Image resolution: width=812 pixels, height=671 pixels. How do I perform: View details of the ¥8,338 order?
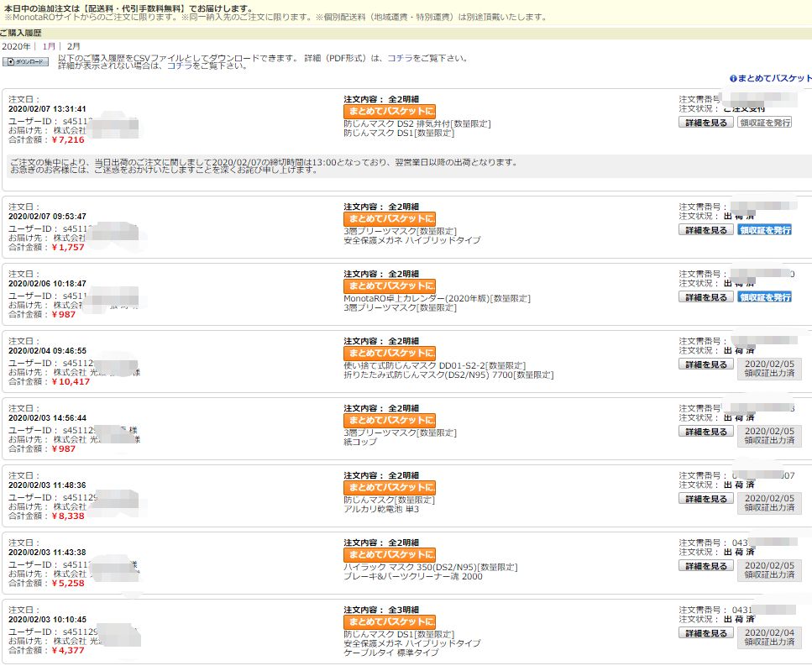click(705, 499)
